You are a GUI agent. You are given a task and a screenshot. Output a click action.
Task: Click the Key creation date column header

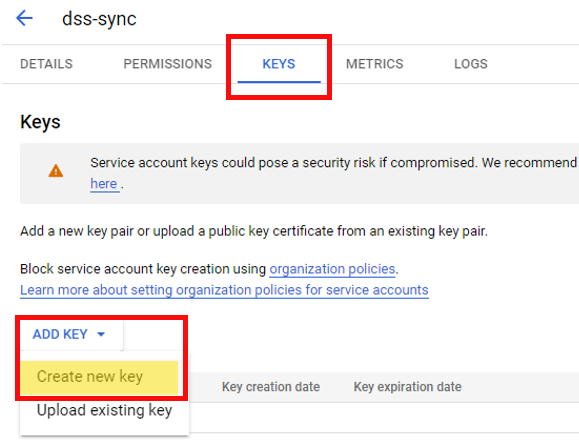(271, 387)
